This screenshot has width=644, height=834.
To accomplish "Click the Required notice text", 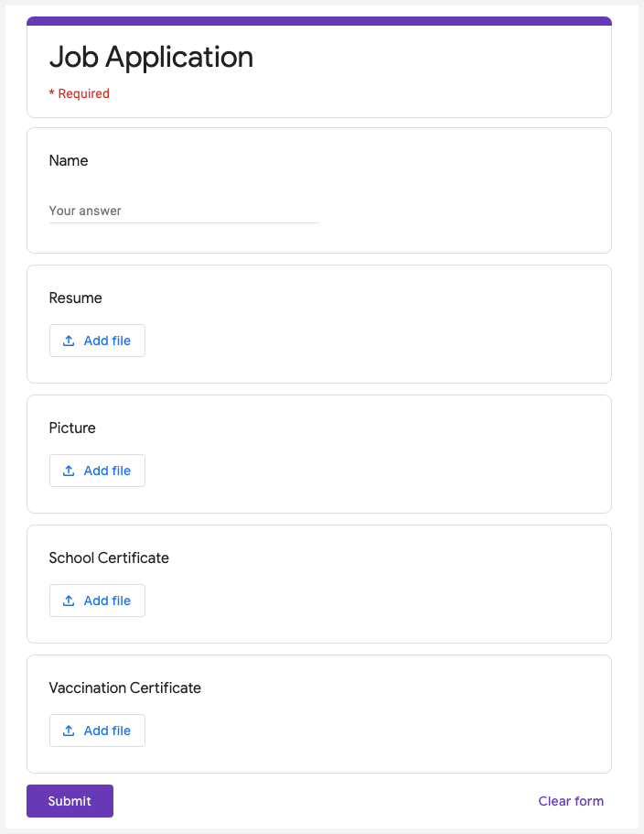I will pyautogui.click(x=80, y=92).
